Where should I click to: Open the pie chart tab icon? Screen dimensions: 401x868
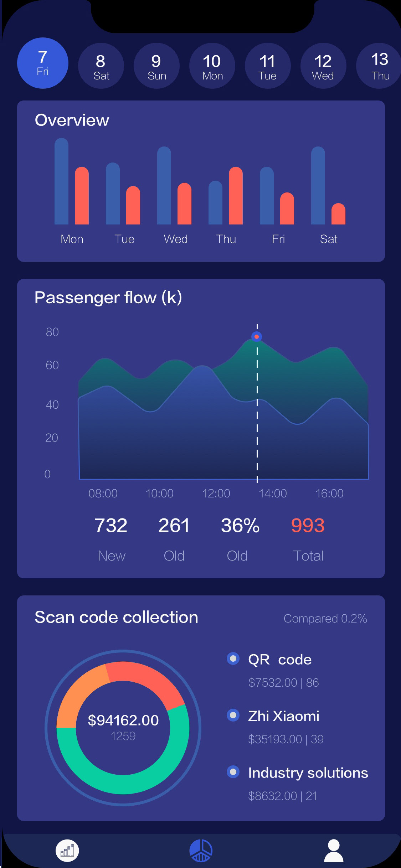pyautogui.click(x=201, y=850)
